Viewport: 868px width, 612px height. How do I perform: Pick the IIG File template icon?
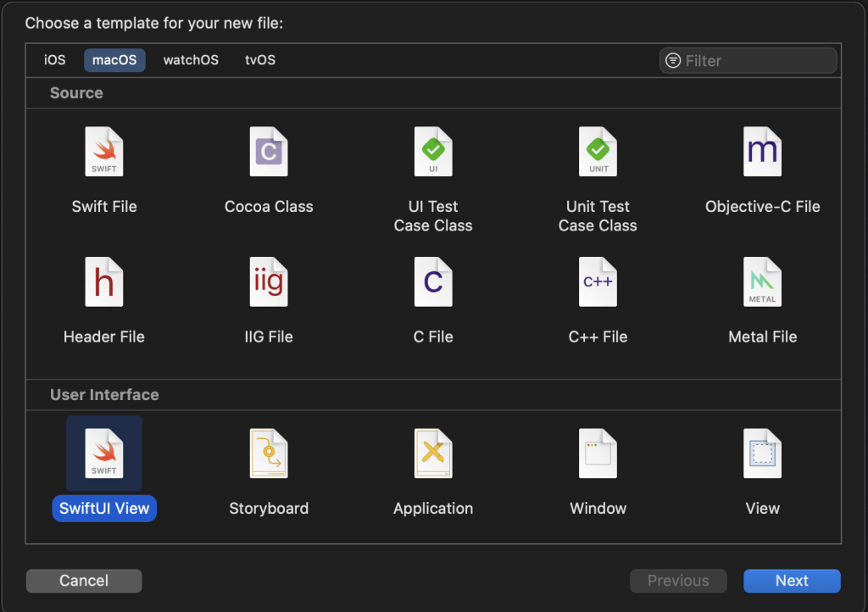(269, 281)
